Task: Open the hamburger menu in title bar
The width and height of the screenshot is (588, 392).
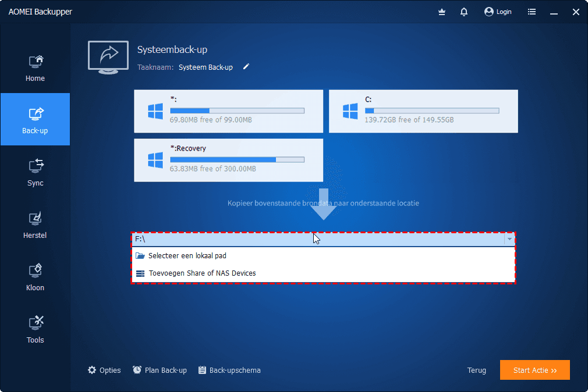Action: coord(532,12)
